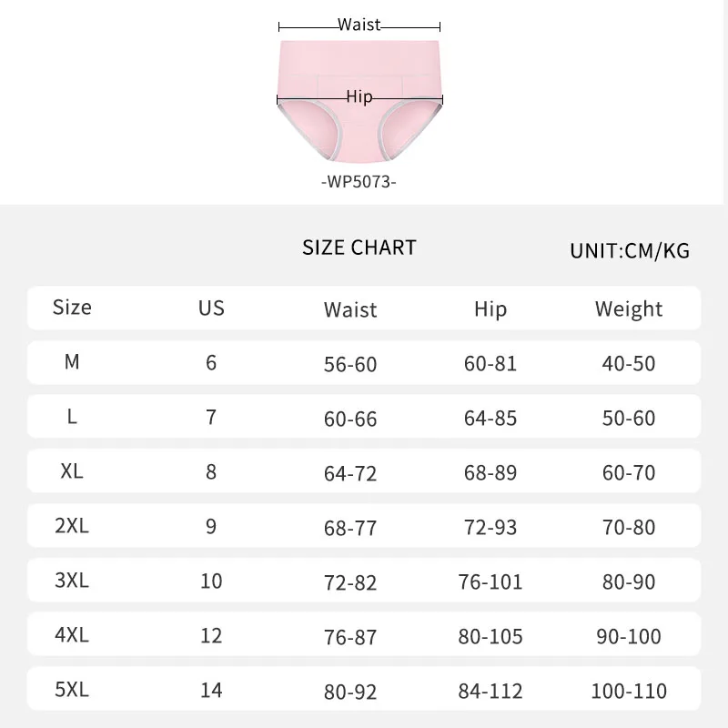Click the Waist measurement label above the product
Image resolution: width=728 pixels, height=728 pixels.
click(359, 25)
